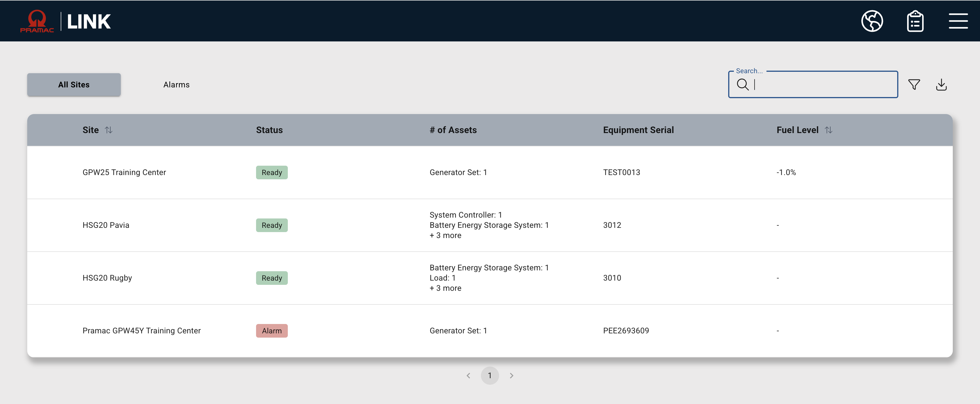
Task: Expand '+ 3 more' for HSG20 Rugby
Action: pyautogui.click(x=445, y=288)
